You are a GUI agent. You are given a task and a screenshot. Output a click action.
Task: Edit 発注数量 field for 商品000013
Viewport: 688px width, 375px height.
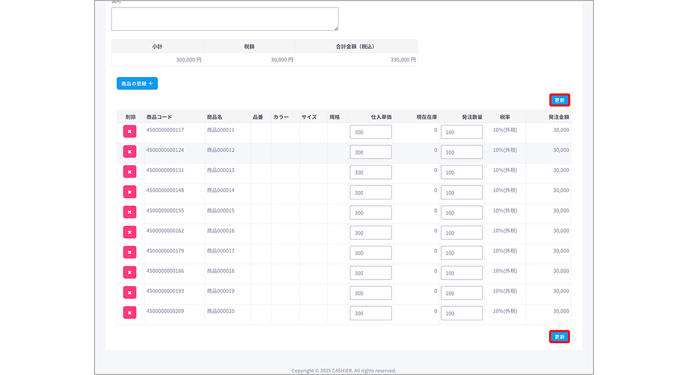462,172
